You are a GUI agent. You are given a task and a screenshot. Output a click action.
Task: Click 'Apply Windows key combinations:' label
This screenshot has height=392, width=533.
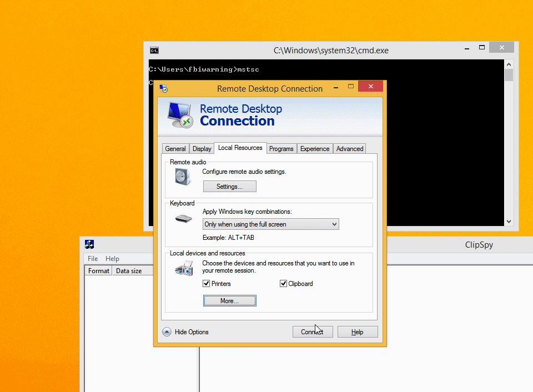247,212
